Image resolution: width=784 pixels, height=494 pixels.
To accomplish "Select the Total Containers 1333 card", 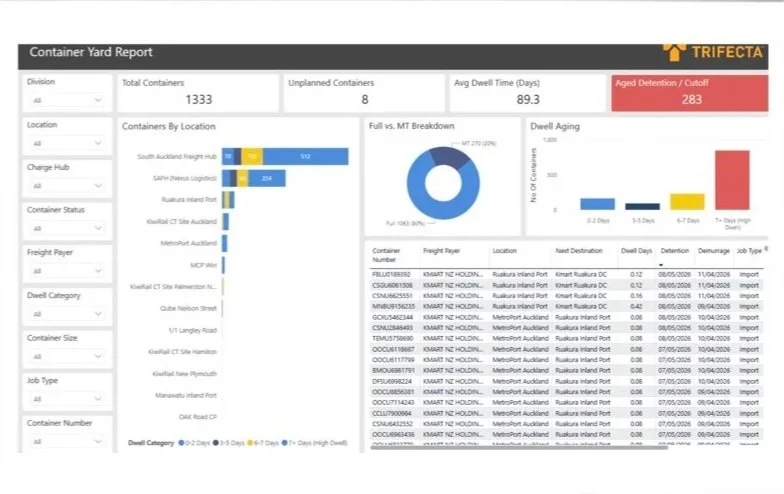I will point(198,93).
